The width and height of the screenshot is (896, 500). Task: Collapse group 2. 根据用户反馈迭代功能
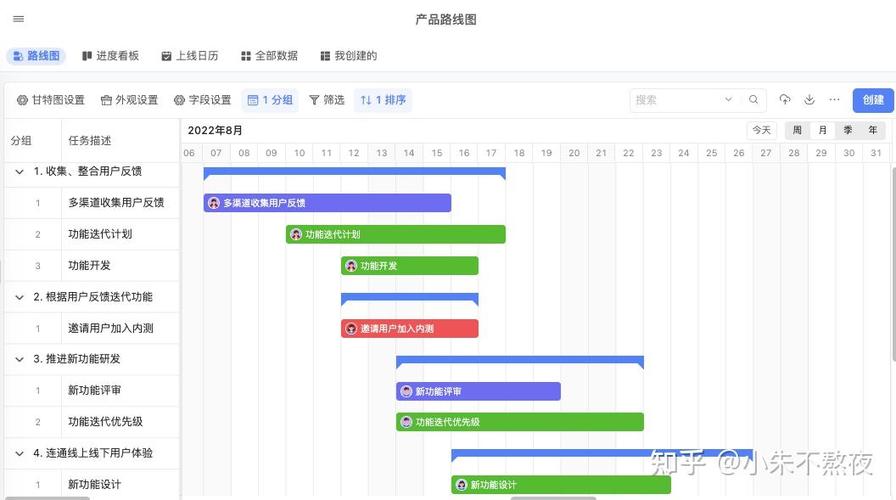(x=19, y=297)
